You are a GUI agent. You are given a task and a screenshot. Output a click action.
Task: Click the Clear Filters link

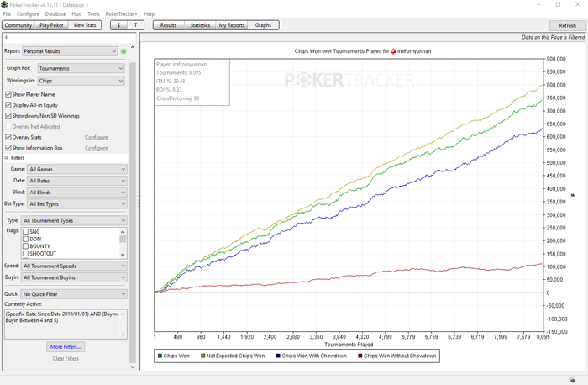[x=66, y=358]
